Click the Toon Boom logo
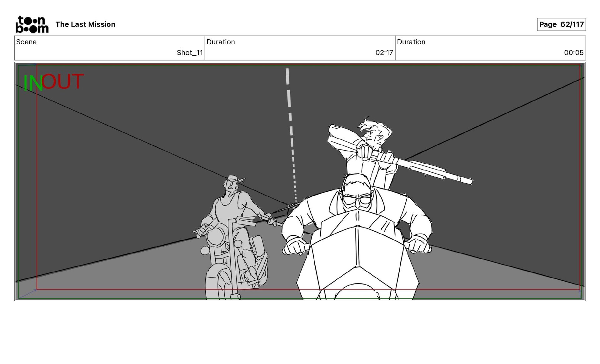This screenshot has width=600, height=364. click(32, 24)
